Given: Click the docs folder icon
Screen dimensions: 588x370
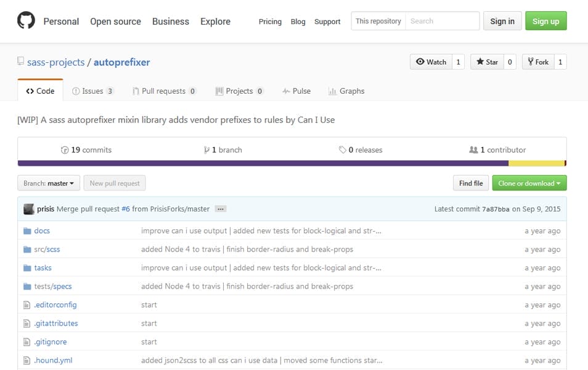Looking at the screenshot, I should [27, 231].
